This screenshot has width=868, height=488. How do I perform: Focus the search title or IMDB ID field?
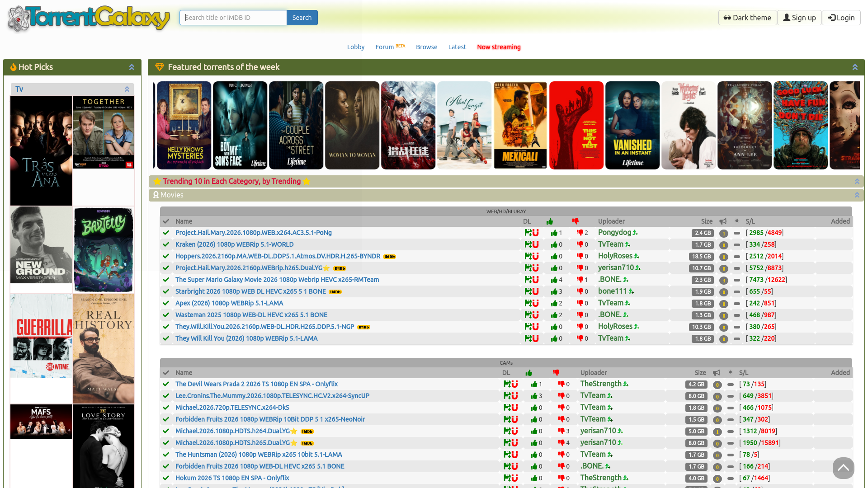[233, 18]
